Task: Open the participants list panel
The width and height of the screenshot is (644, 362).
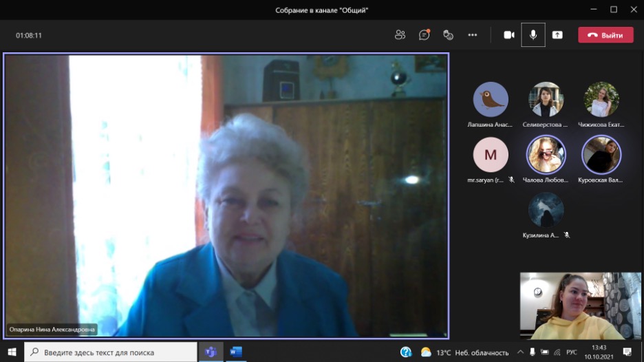Action: (x=400, y=35)
